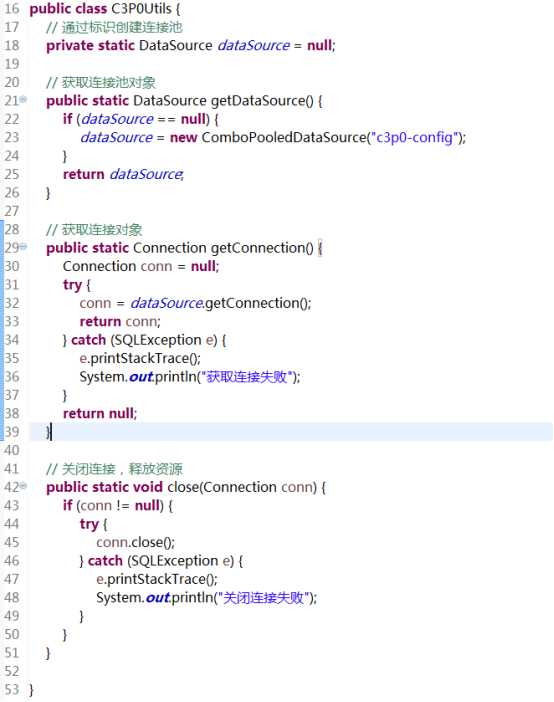The height and width of the screenshot is (702, 554).
Task: Collapse the getConnection method fold at line 29
Action: click(23, 246)
